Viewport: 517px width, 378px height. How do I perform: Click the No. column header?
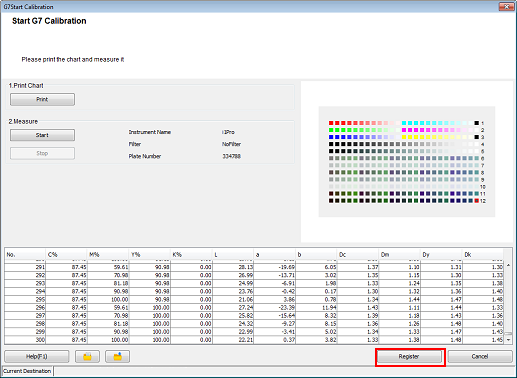pyautogui.click(x=25, y=254)
